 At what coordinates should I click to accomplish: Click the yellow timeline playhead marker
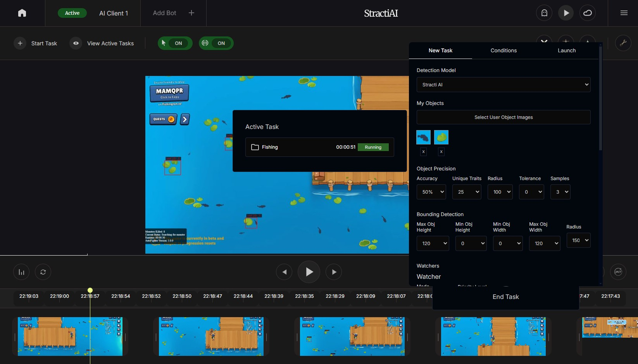coord(90,290)
